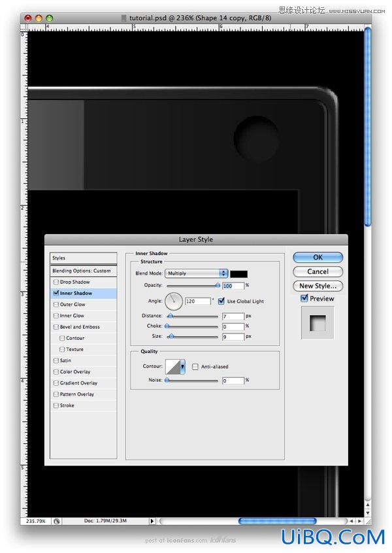Uncheck the Inner Shadow checkbox
The width and height of the screenshot is (392, 553).
point(56,293)
